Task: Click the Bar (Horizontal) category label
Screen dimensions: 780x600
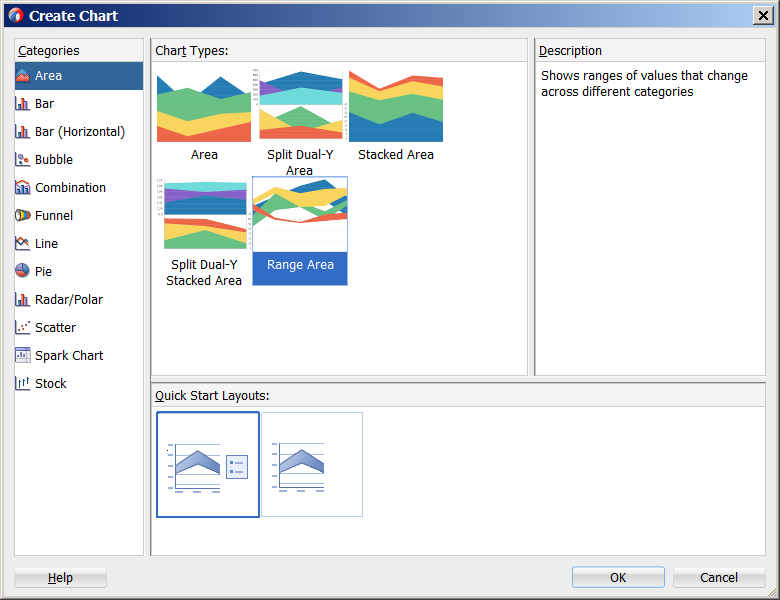Action: (x=80, y=131)
